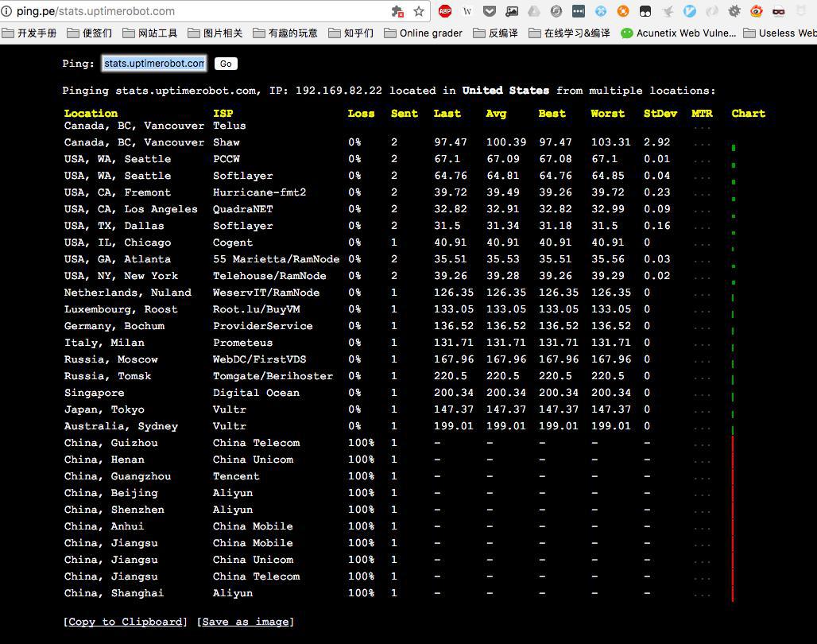This screenshot has width=817, height=644.
Task: Open the Wikipedia W extension
Action: (x=467, y=11)
